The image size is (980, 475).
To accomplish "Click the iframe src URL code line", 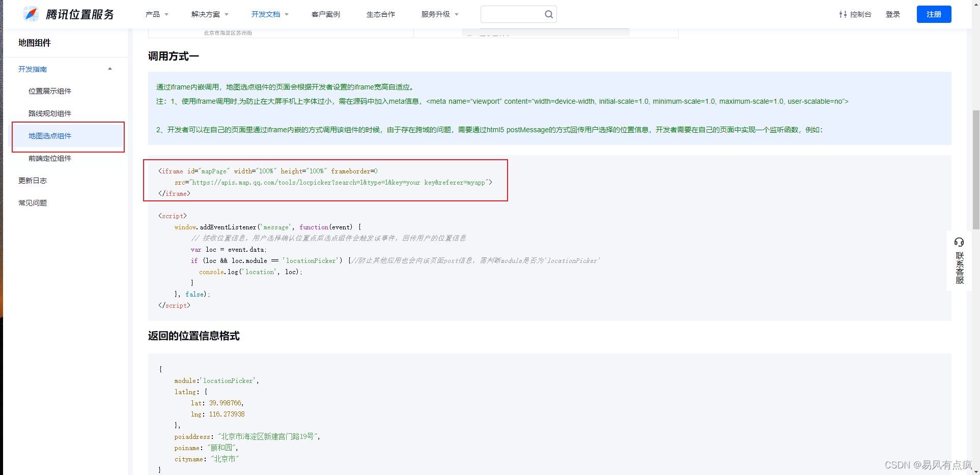I will 333,183.
